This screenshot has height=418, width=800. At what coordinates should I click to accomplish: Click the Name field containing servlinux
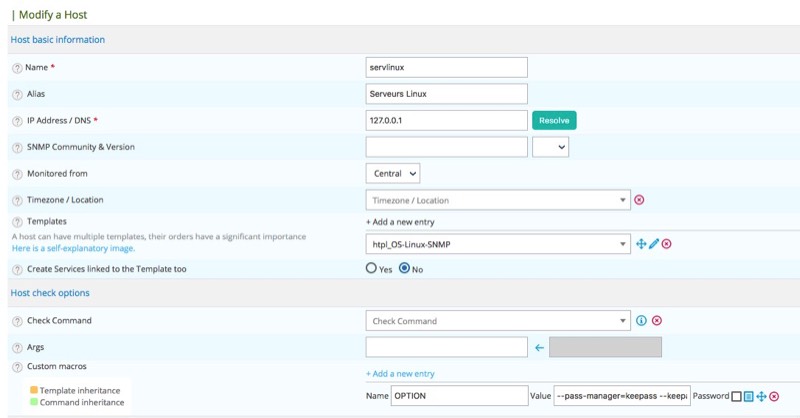click(x=446, y=67)
